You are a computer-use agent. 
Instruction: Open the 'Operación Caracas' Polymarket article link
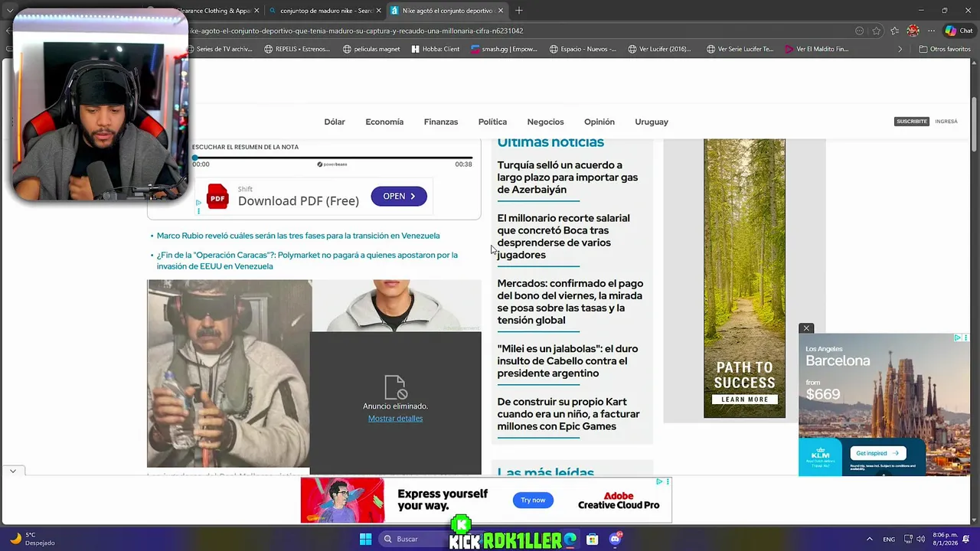click(x=307, y=260)
